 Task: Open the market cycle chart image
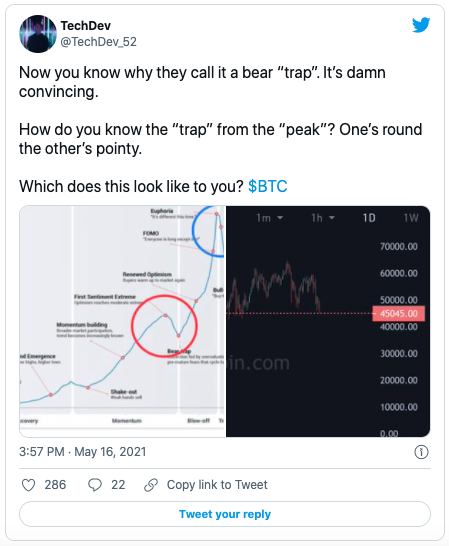pos(123,321)
